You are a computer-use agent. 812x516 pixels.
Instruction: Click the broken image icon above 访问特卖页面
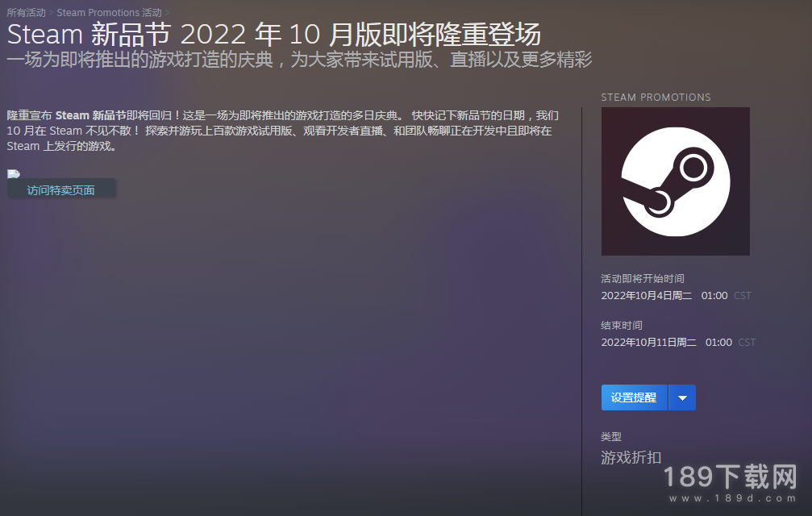(14, 174)
